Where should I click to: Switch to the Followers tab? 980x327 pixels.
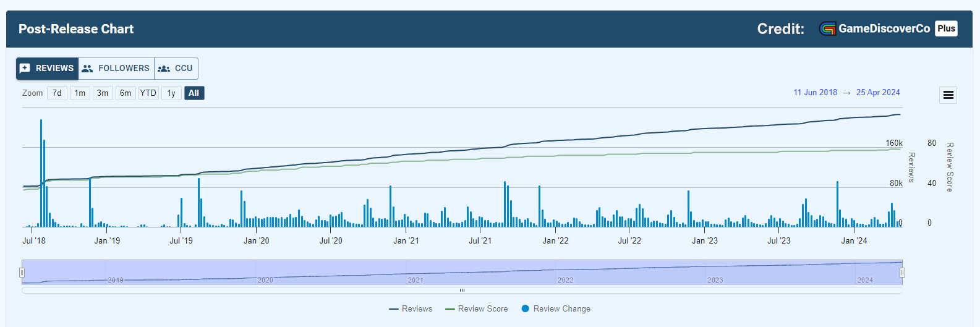pyautogui.click(x=116, y=69)
